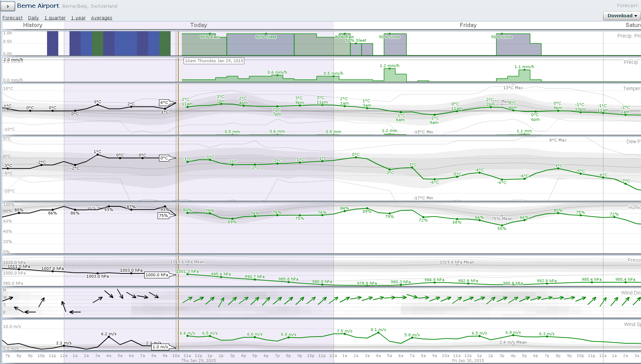Viewport: 641px width, 364px height.
Task: Click the 1000.0 hPa pressure callout
Action: (x=157, y=275)
